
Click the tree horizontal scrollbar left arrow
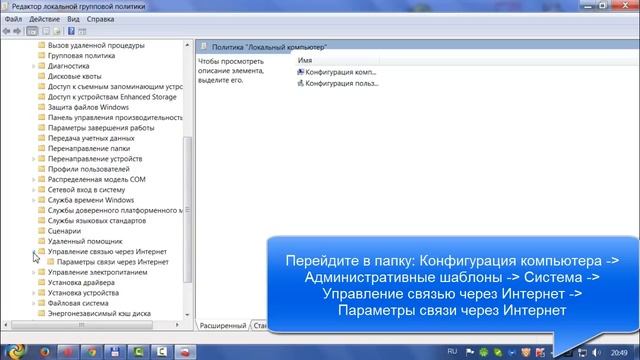5,325
